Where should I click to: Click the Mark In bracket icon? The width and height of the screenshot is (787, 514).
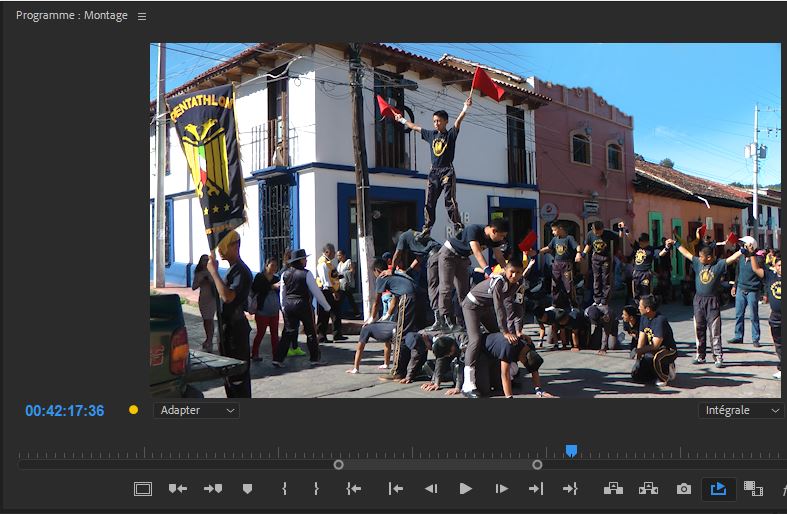(x=285, y=489)
